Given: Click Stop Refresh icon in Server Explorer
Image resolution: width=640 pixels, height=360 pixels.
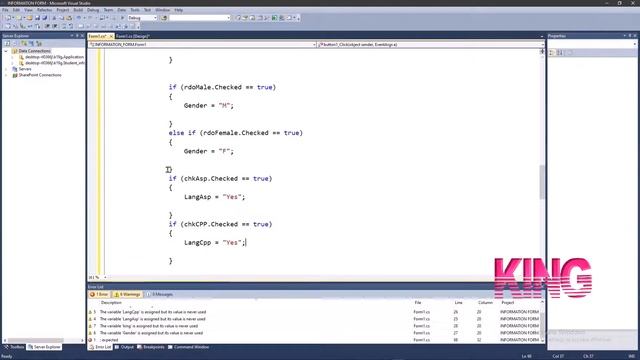Looking at the screenshot, I should pos(15,43).
